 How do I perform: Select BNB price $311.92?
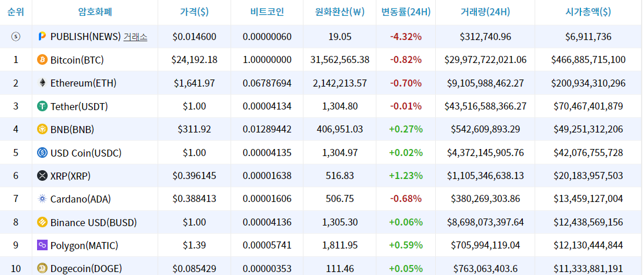pos(194,130)
